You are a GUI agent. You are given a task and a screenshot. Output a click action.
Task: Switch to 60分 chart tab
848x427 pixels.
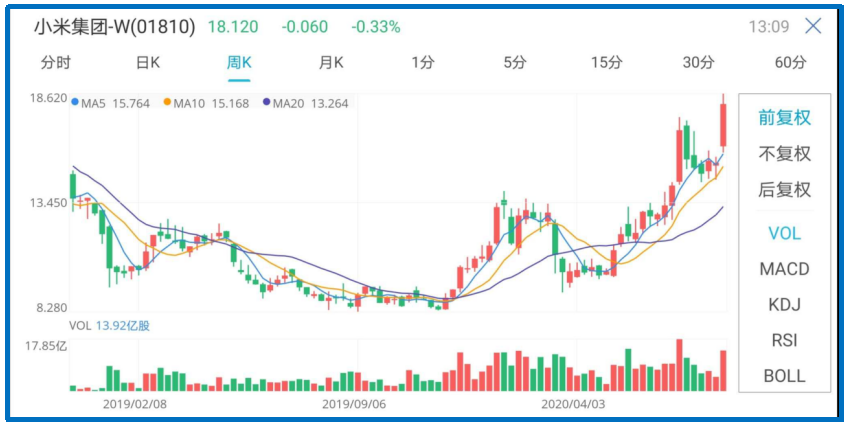pyautogui.click(x=789, y=62)
